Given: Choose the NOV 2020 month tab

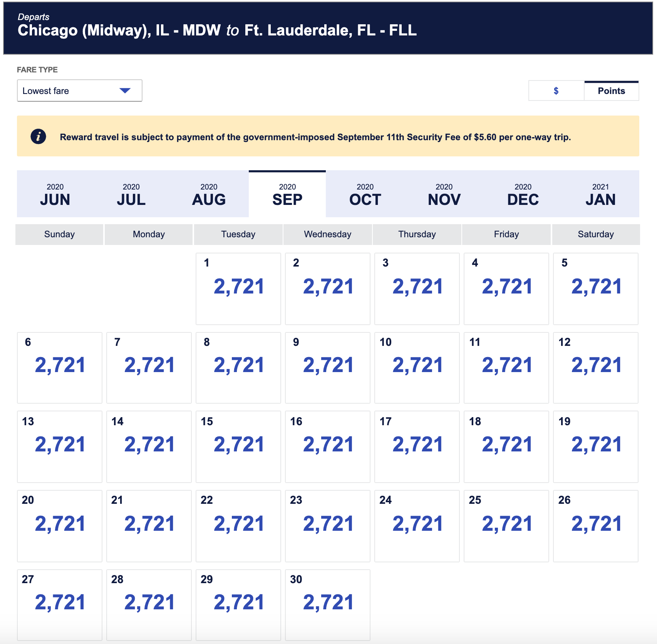Looking at the screenshot, I should tap(444, 194).
